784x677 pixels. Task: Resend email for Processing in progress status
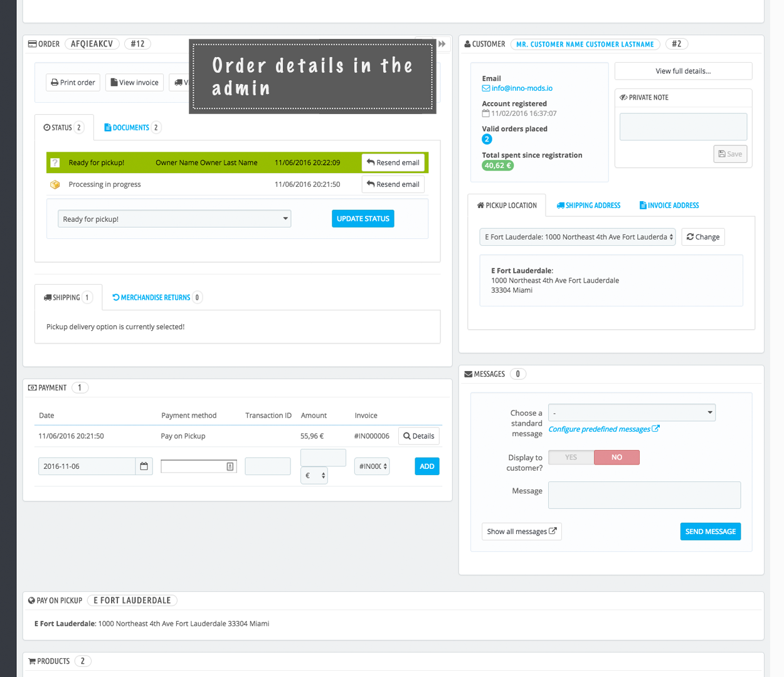[393, 184]
